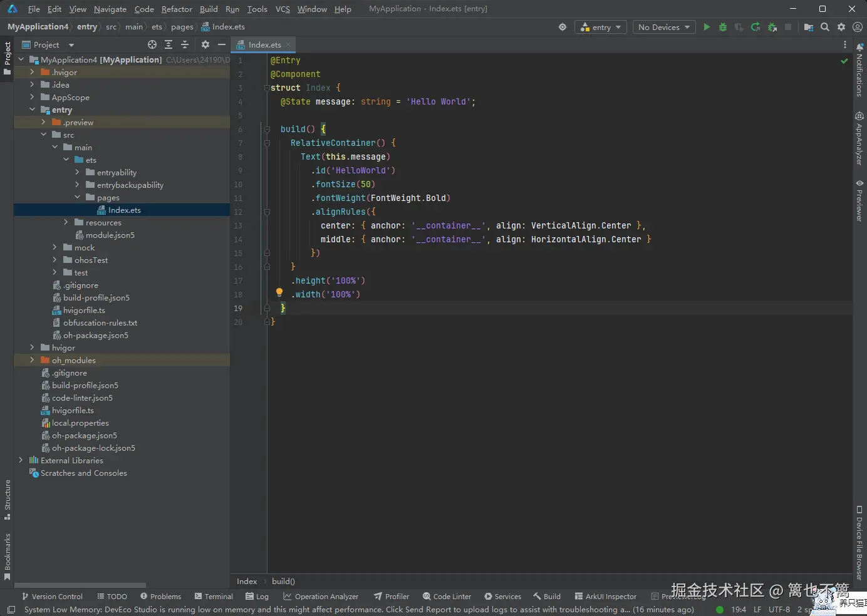Click the Run green play icon

pos(707,27)
